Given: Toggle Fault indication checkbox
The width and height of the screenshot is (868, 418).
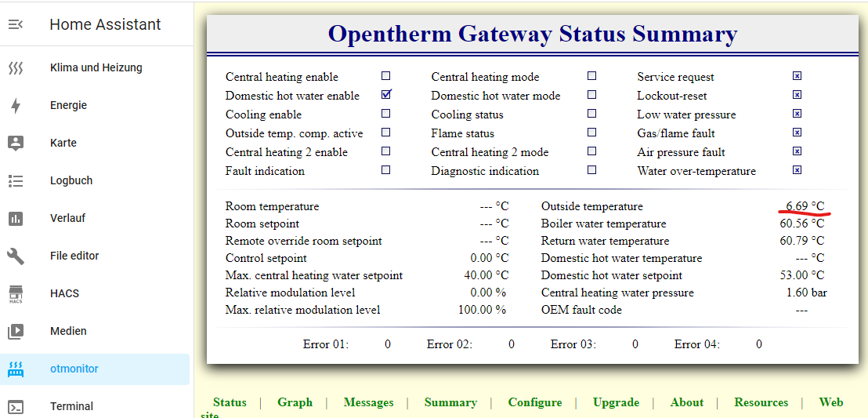Looking at the screenshot, I should [386, 170].
